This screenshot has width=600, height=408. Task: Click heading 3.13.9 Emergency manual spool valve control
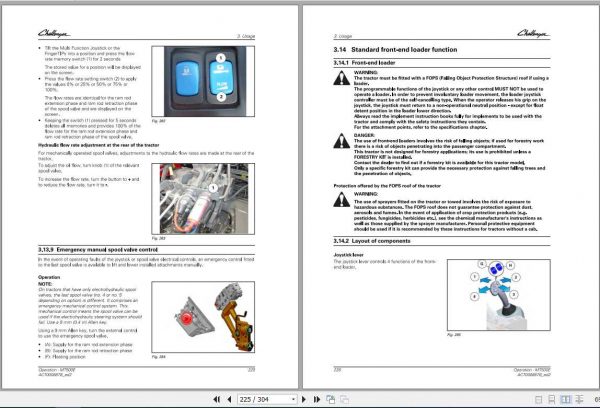tap(98, 250)
